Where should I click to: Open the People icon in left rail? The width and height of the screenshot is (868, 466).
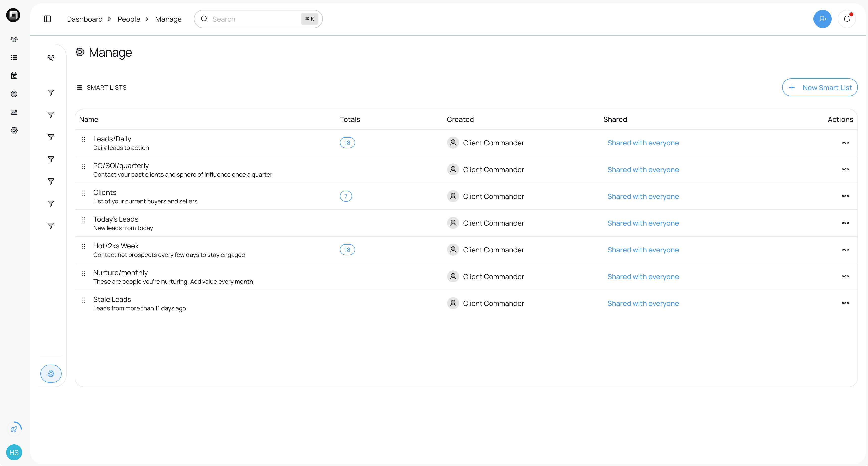(x=14, y=39)
